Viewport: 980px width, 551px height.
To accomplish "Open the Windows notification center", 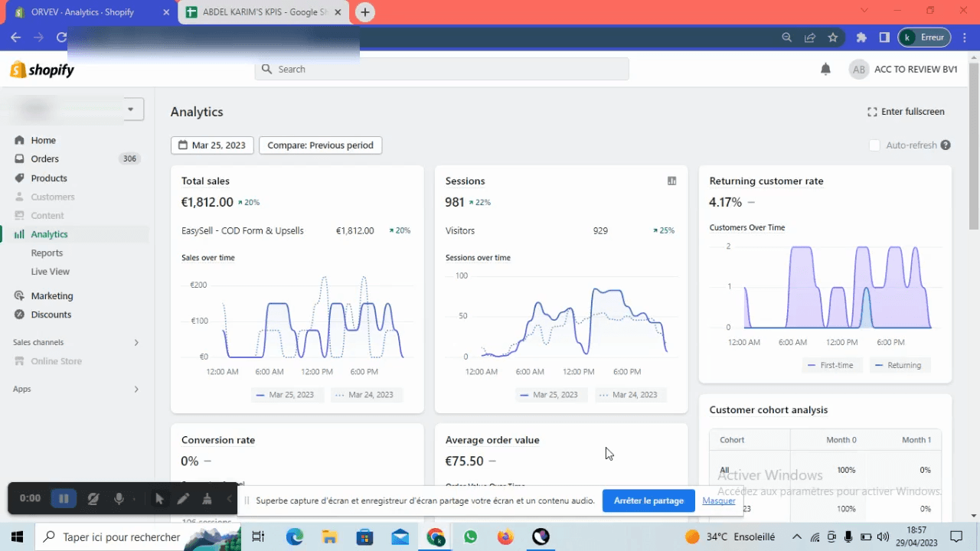I will (x=956, y=536).
